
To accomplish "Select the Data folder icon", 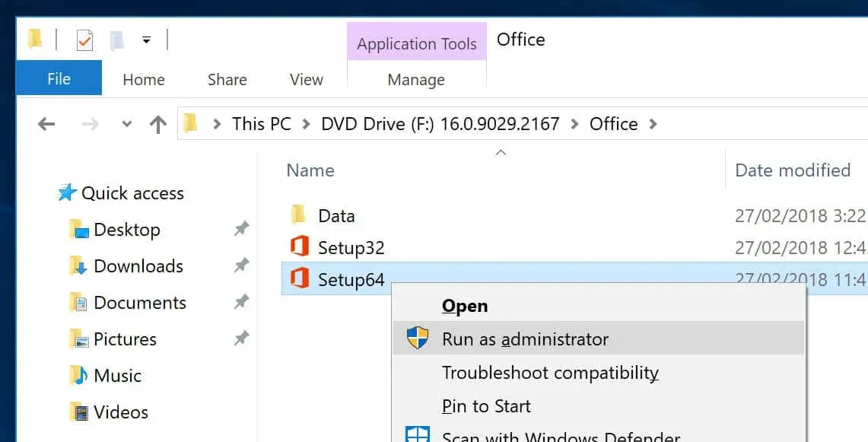I will (299, 215).
